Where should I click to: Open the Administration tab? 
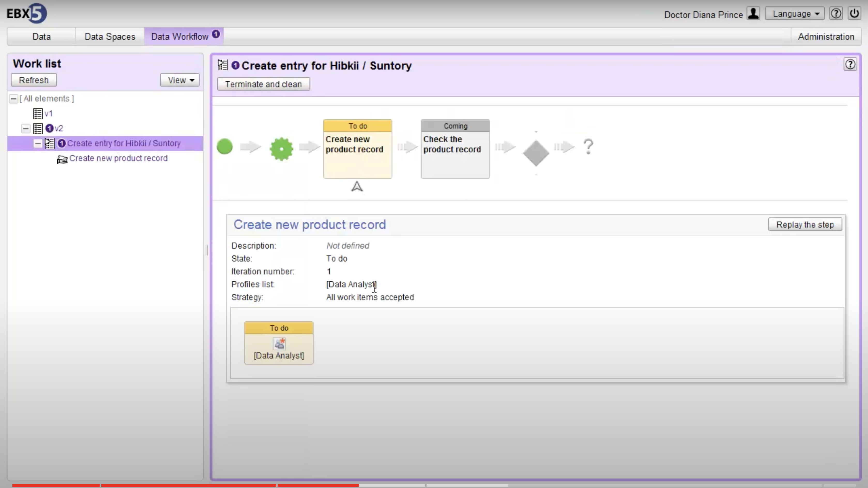coord(826,36)
